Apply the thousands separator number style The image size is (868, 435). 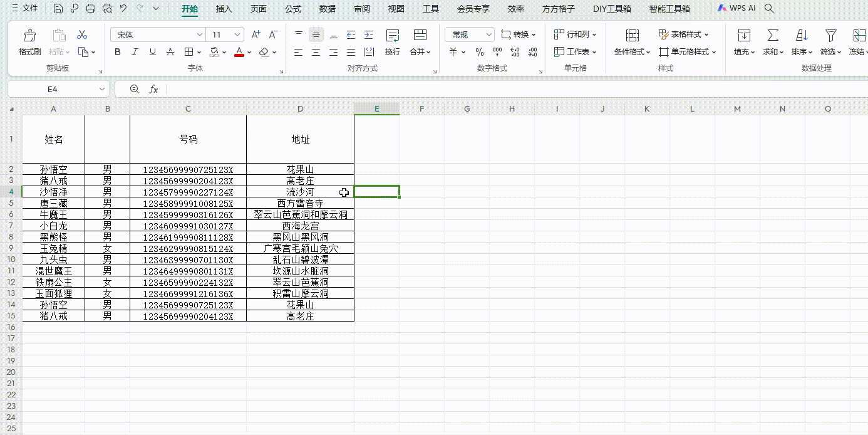click(497, 52)
